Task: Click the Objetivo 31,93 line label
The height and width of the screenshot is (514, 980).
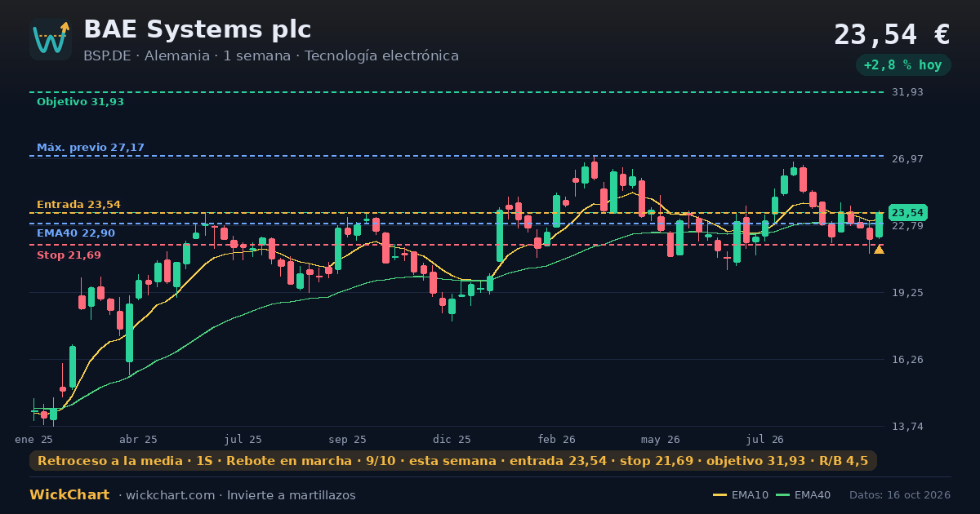Action: pyautogui.click(x=80, y=102)
